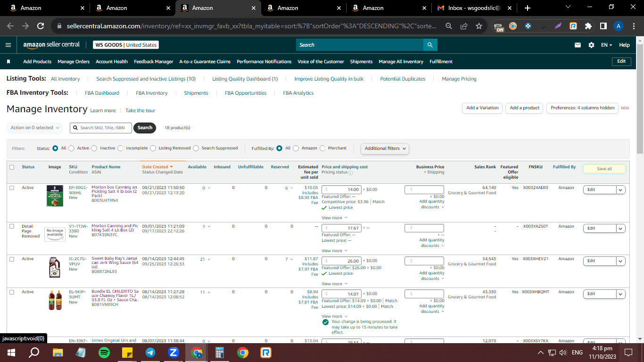644x362 pixels.
Task: Click the share page icon in address bar
Action: coord(464,26)
